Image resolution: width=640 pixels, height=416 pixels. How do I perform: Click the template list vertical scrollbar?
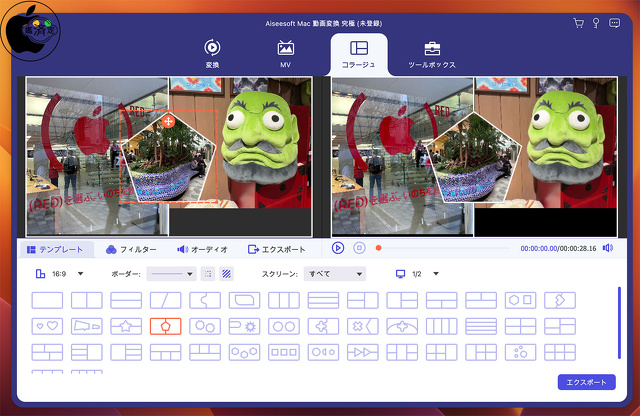click(619, 323)
